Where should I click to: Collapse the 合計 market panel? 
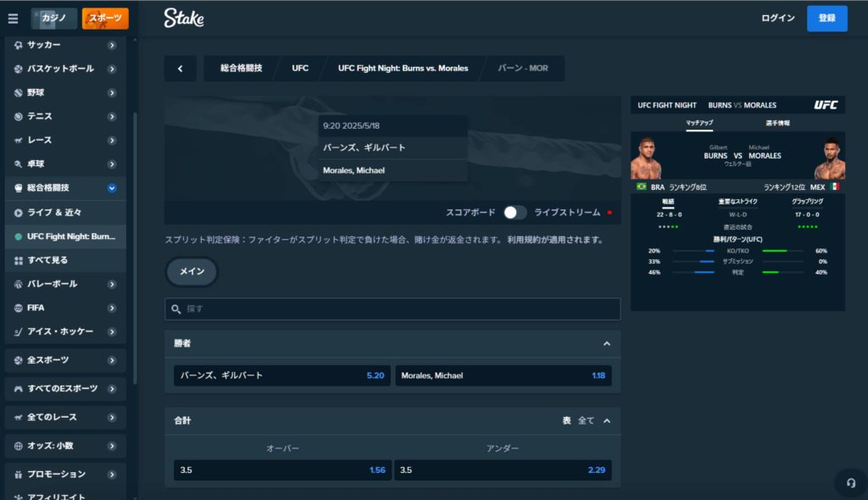(x=607, y=421)
